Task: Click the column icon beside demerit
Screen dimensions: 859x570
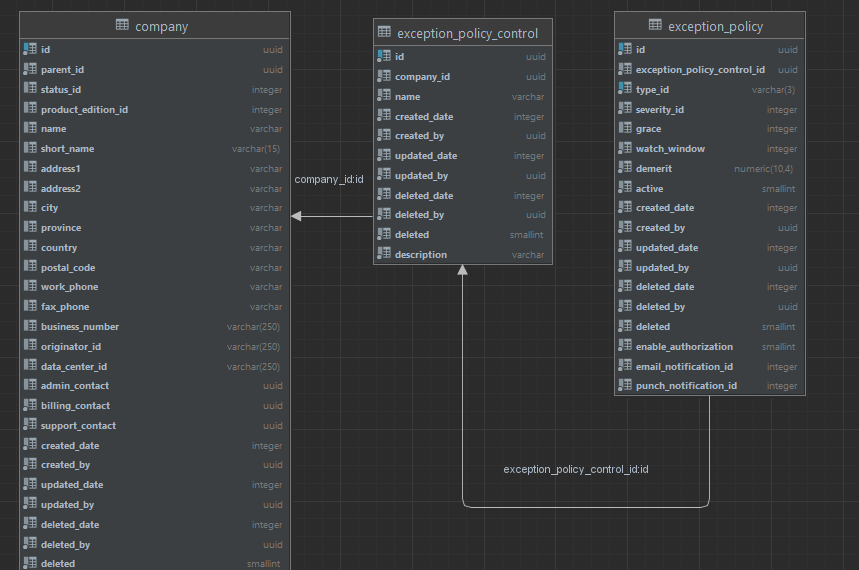Action: 625,169
